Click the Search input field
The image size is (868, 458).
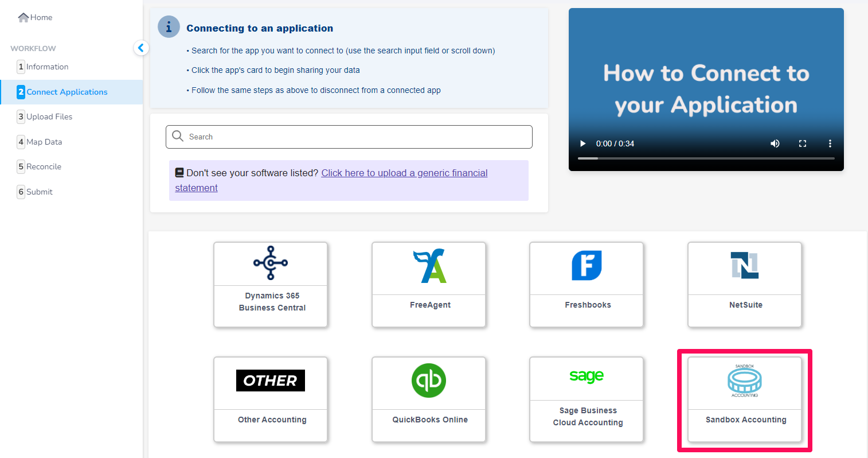point(349,137)
